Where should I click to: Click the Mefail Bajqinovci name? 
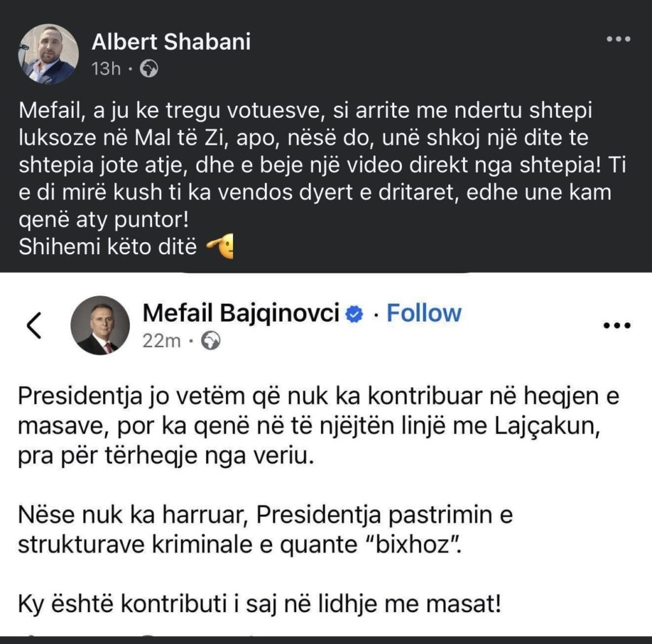coord(241,313)
